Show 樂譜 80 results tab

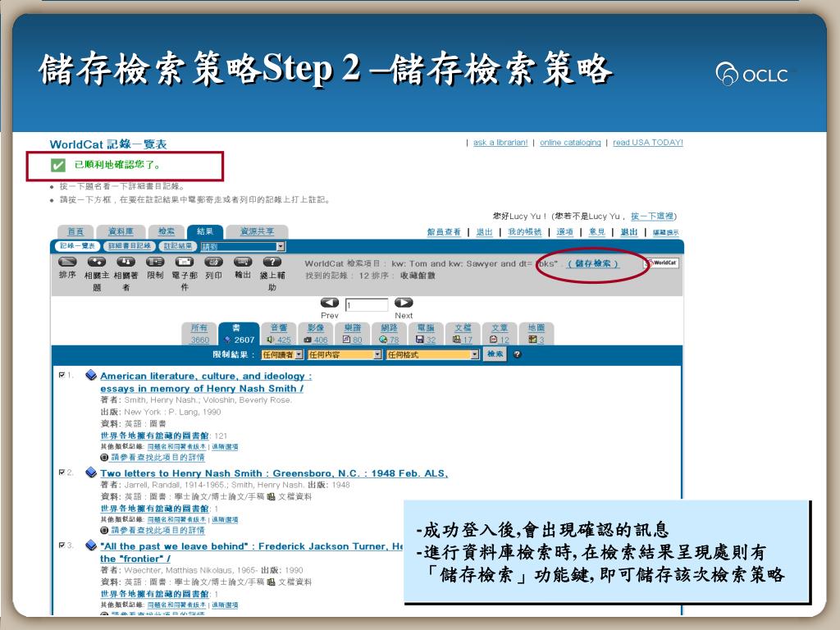(352, 334)
